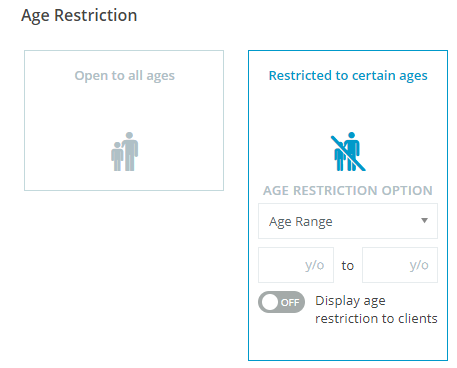Focus the minimum age y/o input field

(296, 265)
